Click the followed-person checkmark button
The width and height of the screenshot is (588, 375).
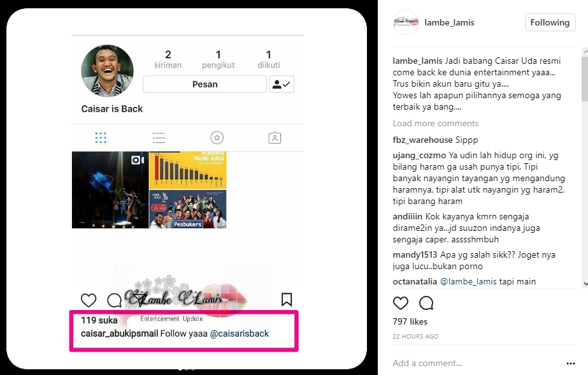click(282, 84)
